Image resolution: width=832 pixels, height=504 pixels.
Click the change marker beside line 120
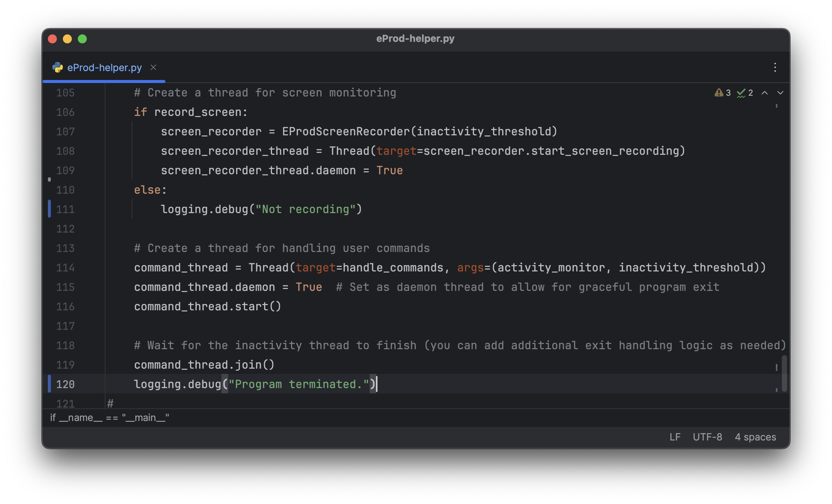[x=49, y=384]
